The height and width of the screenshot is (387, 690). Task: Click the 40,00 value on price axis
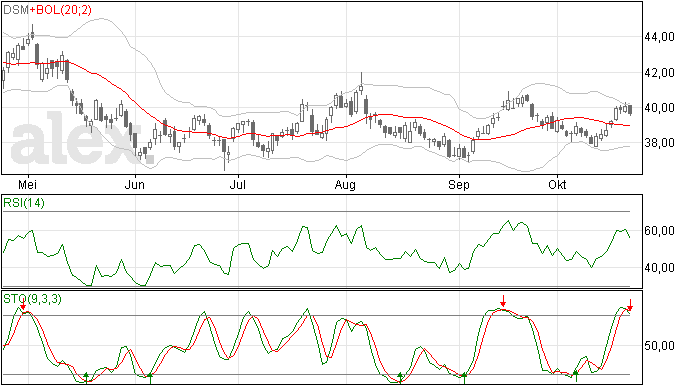[x=659, y=108]
